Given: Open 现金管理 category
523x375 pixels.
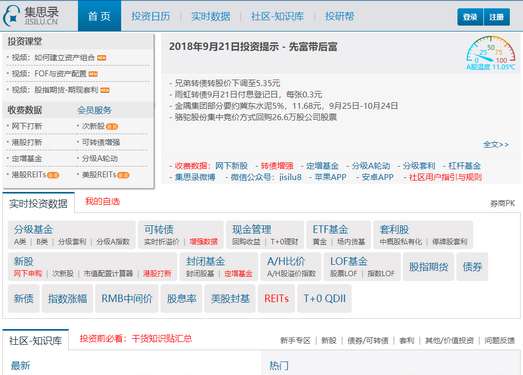Looking at the screenshot, I should (x=252, y=230).
